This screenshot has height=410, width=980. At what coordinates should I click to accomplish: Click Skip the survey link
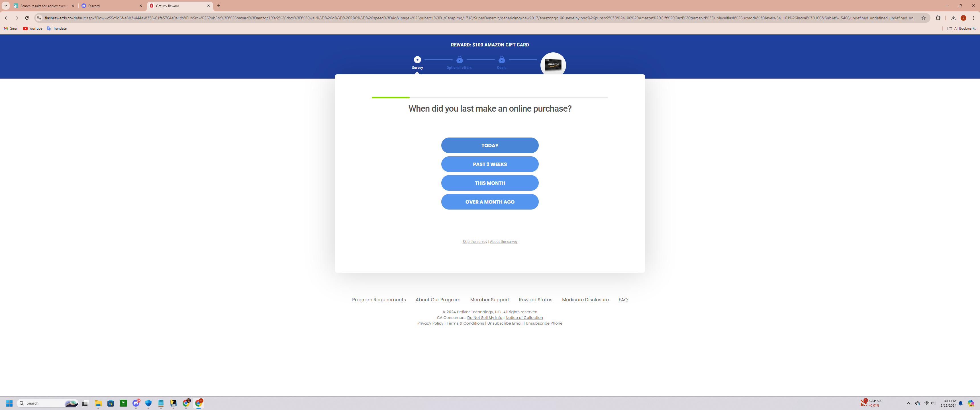(x=474, y=241)
